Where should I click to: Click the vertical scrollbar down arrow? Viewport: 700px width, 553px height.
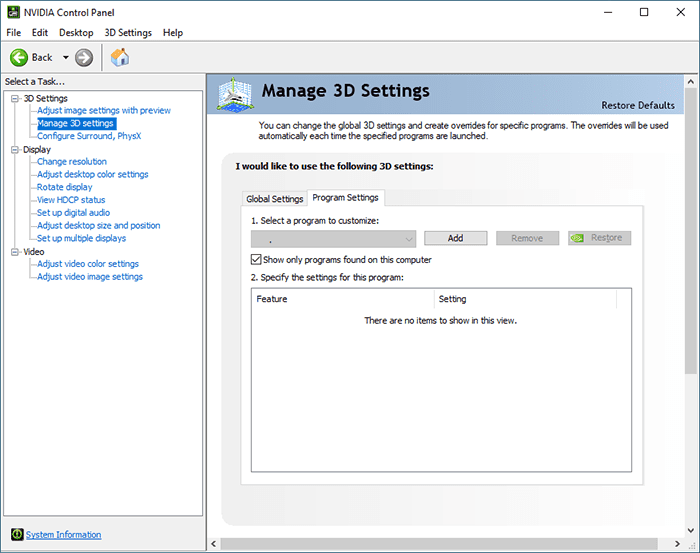click(x=691, y=531)
